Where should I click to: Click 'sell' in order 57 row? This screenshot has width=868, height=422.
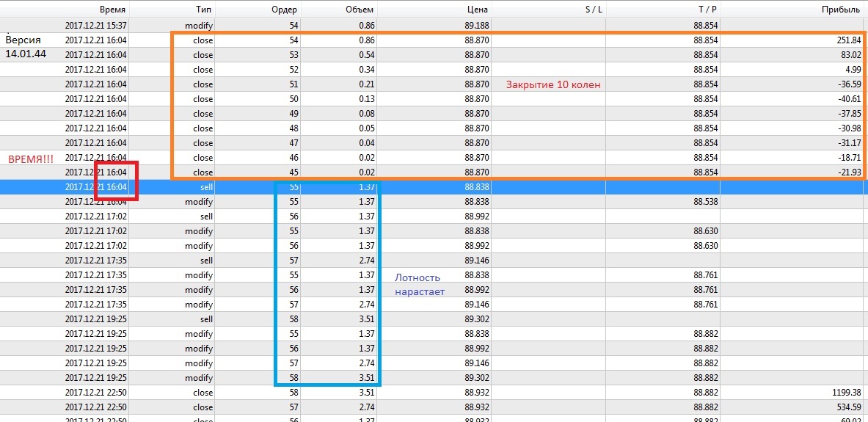click(206, 261)
